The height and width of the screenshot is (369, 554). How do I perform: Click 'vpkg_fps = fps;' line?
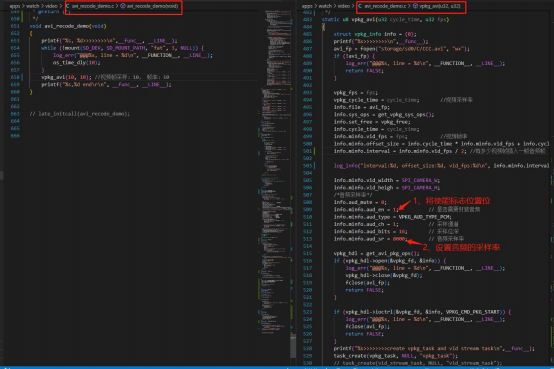pos(355,93)
